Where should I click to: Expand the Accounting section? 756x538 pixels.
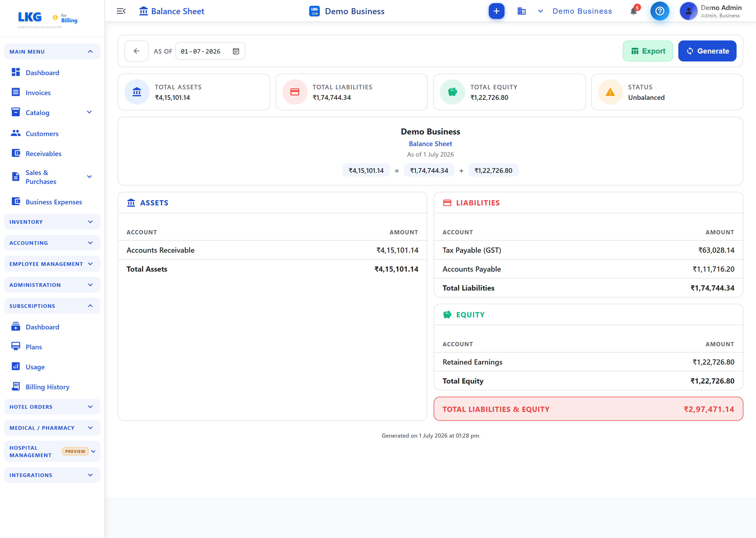(x=52, y=243)
